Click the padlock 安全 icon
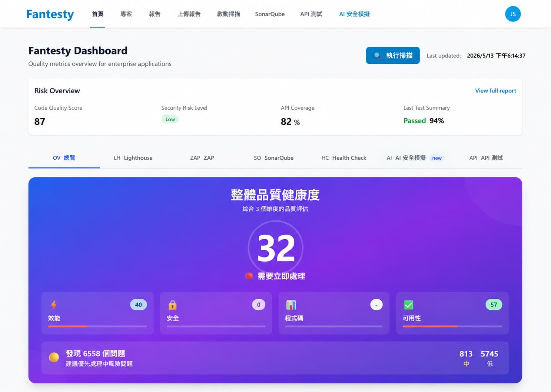The width and height of the screenshot is (551, 392). coord(172,305)
